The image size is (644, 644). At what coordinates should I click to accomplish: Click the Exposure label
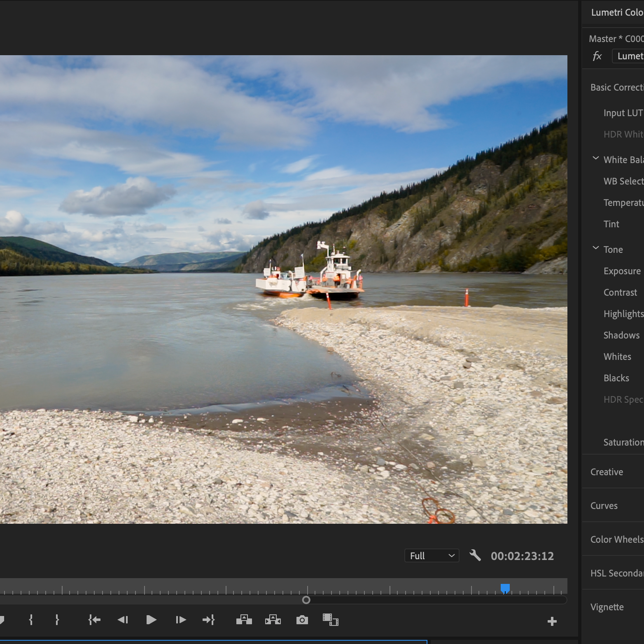pyautogui.click(x=622, y=271)
